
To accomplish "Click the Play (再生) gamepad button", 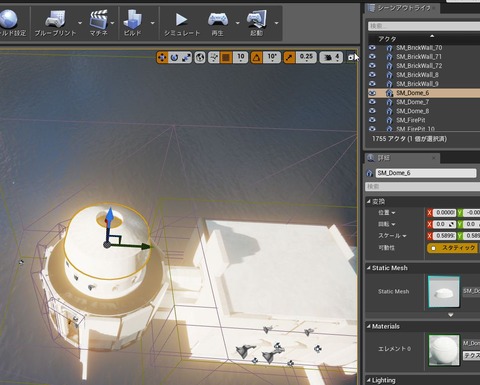I will (x=218, y=23).
